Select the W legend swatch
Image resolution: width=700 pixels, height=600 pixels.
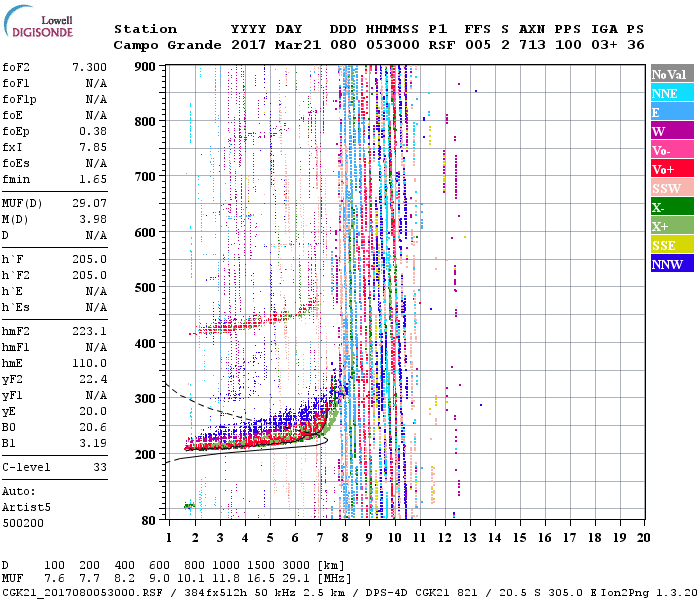point(672,131)
